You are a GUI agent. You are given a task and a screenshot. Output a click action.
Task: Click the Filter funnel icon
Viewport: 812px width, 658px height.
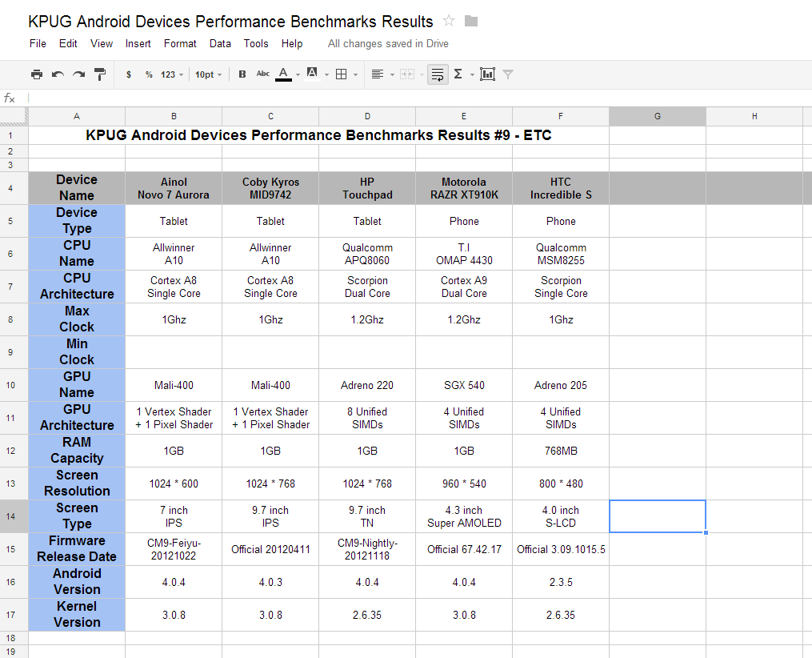click(508, 74)
